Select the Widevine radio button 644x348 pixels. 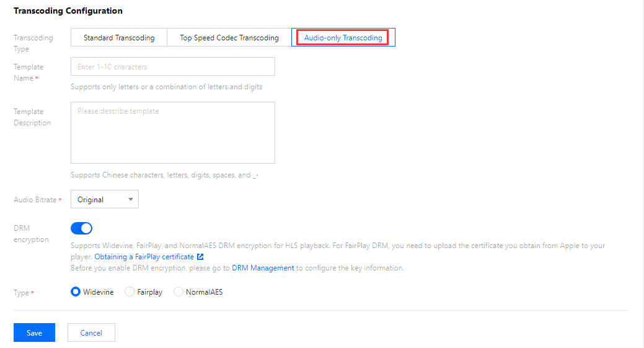76,292
